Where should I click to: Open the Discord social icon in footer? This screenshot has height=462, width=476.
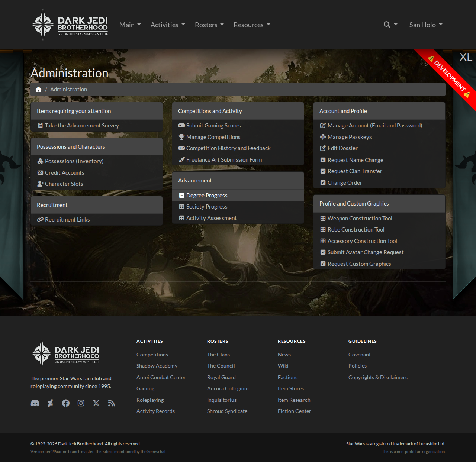coord(35,403)
